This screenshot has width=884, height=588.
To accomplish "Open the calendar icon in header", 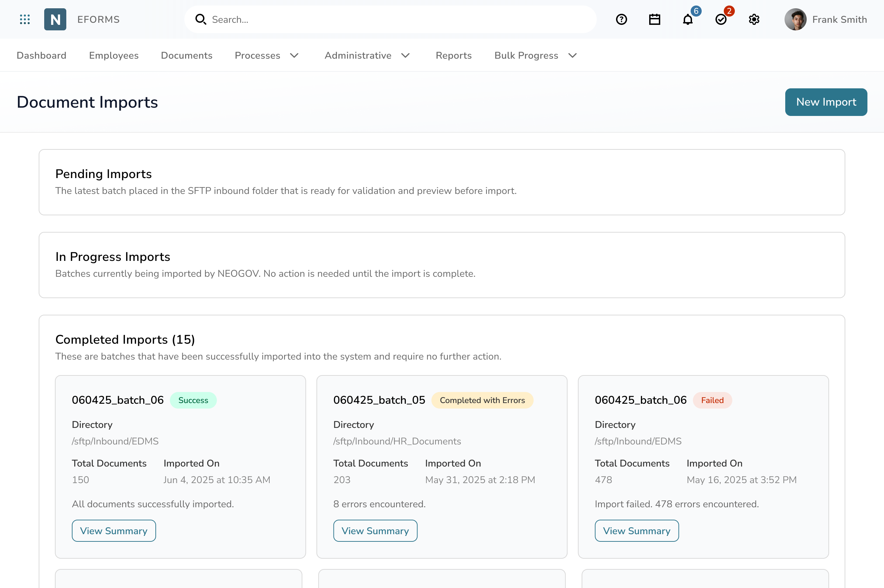I will point(654,20).
